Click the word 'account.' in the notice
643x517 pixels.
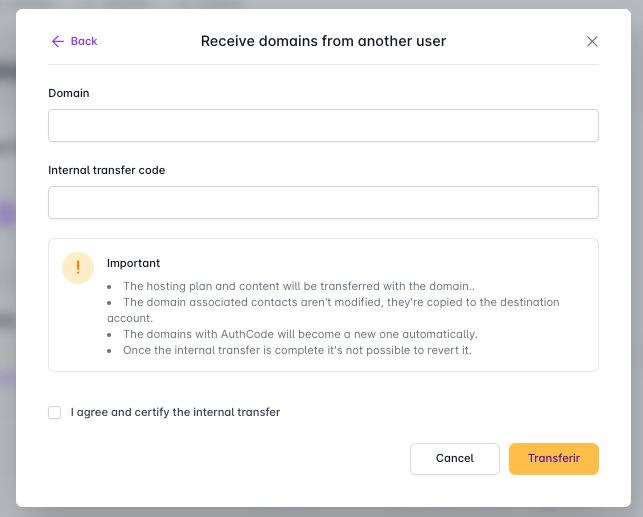pos(130,318)
